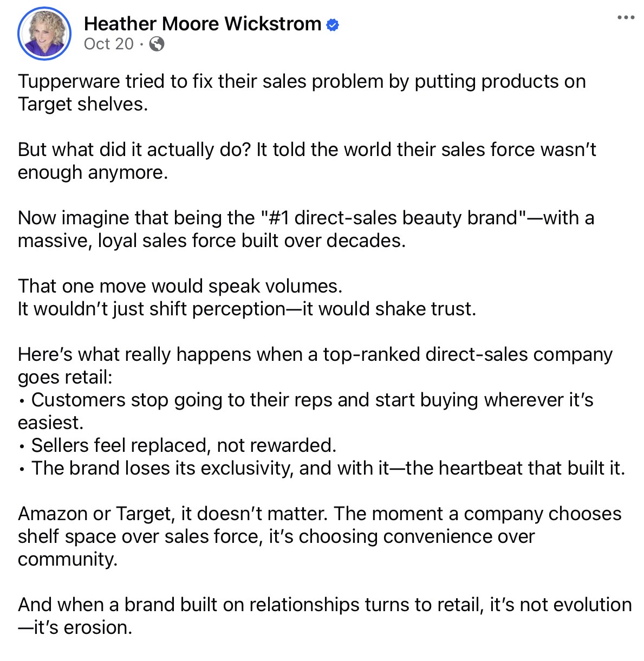Screen dimensions: 644x661
Task: Open Heather Moore Wickstrom's profile picture
Action: click(44, 33)
